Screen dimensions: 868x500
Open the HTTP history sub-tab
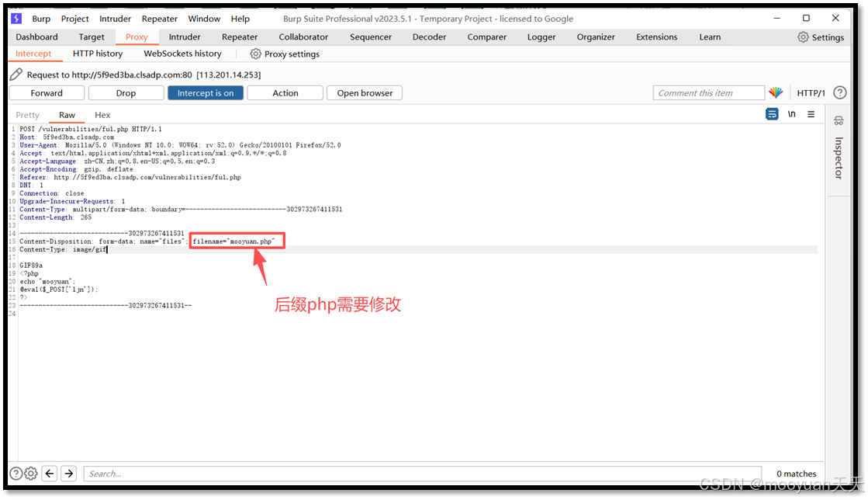[98, 54]
